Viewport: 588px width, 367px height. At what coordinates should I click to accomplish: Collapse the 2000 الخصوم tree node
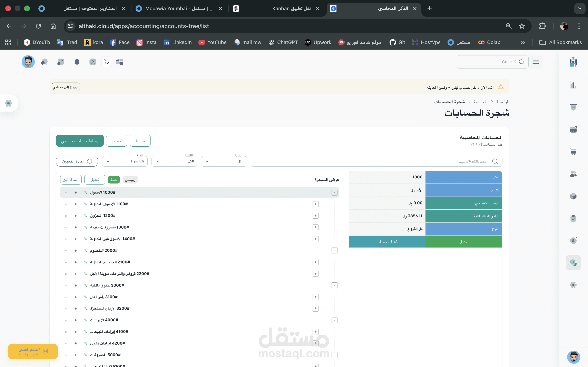coord(334,251)
